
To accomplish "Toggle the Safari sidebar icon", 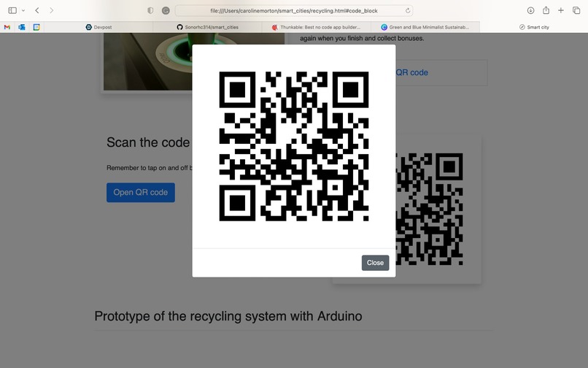I will [x=12, y=10].
